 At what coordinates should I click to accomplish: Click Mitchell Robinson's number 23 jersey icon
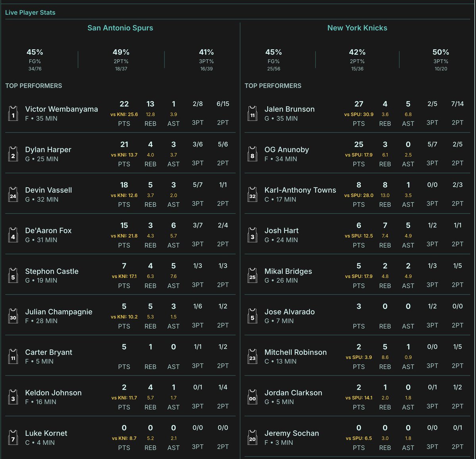tap(252, 357)
